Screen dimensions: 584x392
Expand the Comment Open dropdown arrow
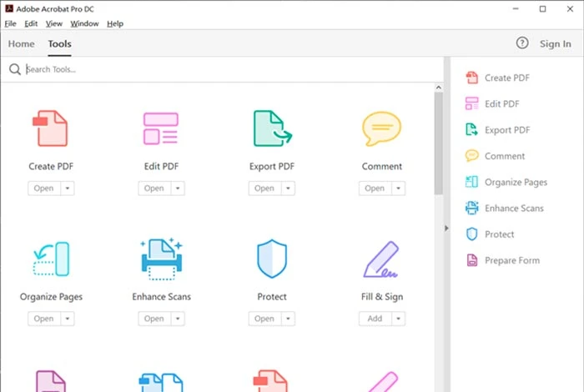pyautogui.click(x=398, y=188)
